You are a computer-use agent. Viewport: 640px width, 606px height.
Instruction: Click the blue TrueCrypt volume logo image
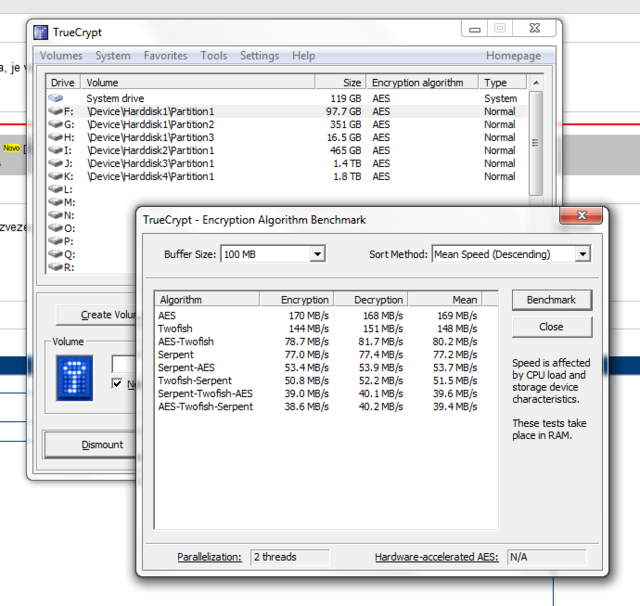coord(74,378)
